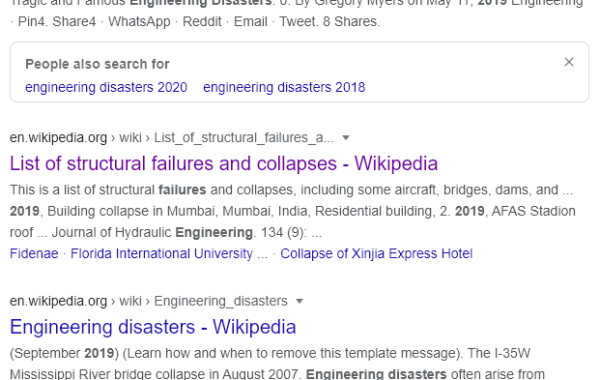Follow the Fidenae sitelink

34,253
